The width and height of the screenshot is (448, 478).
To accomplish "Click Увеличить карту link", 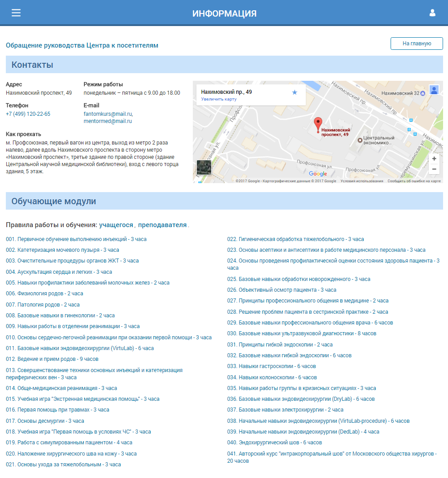I will pos(219,99).
